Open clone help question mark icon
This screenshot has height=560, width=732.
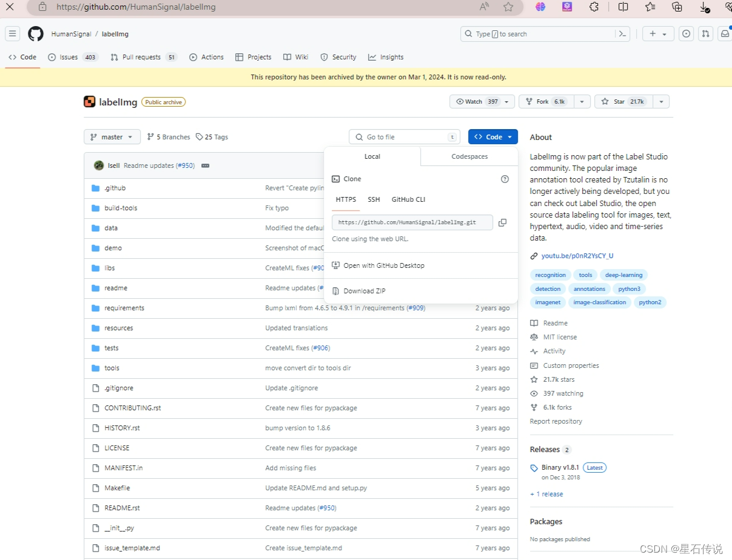pos(505,179)
